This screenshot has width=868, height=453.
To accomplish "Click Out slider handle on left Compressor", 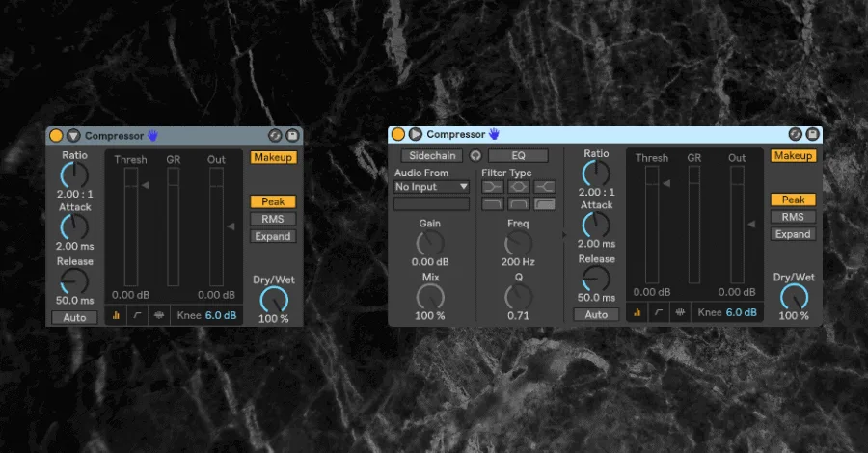I will 231,226.
